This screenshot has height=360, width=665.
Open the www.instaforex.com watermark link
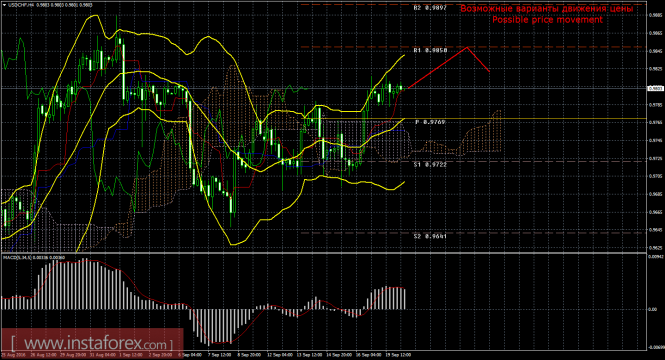(x=92, y=342)
